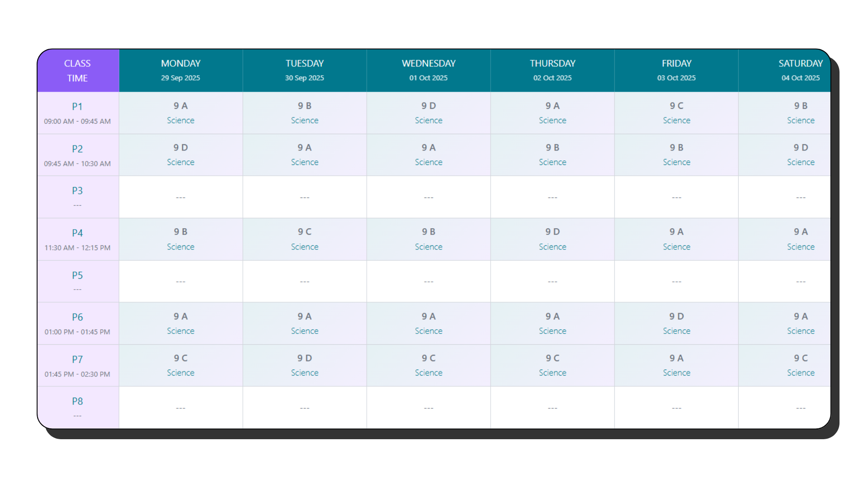Click the Wednesday 01 Oct 2025 header
868x488 pixels.
click(428, 70)
